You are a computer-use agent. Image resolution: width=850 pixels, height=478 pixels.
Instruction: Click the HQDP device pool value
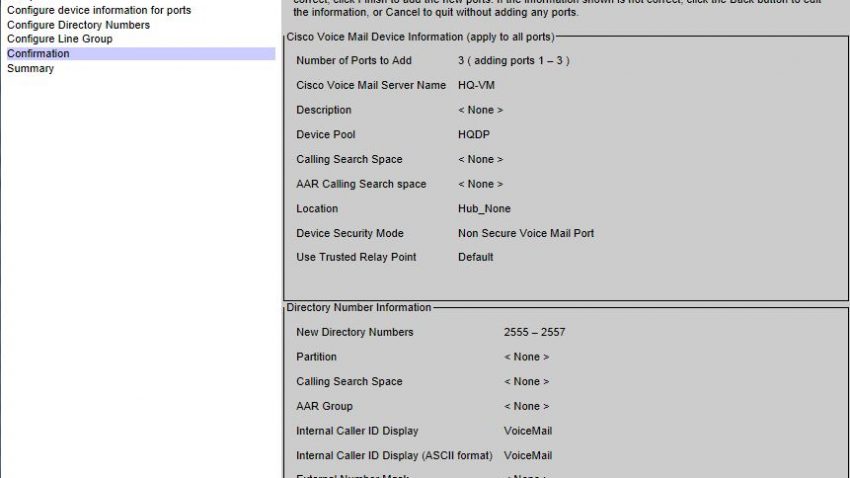(x=474, y=135)
